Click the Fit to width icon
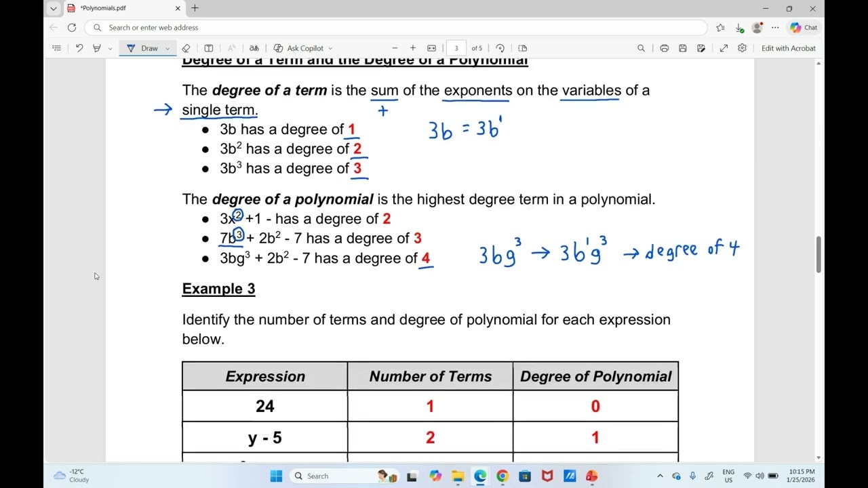 tap(431, 48)
